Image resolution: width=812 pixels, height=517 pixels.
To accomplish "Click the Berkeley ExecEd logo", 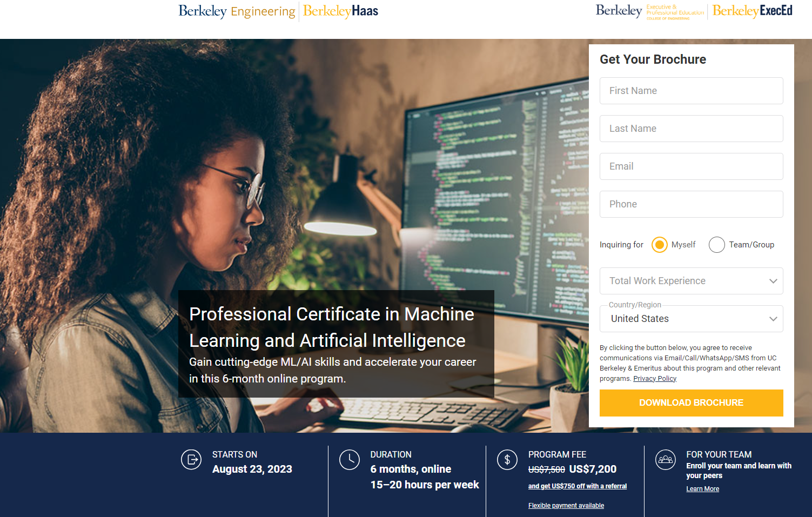I will coord(752,11).
